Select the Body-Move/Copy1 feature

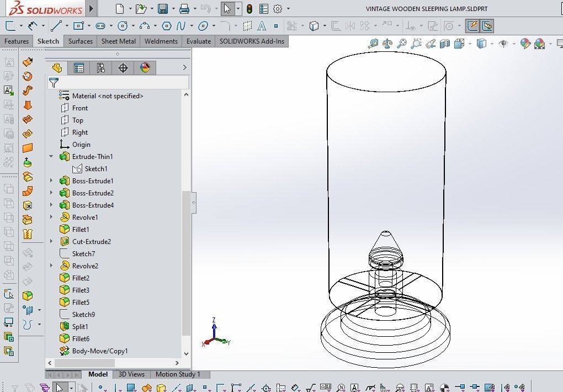100,351
